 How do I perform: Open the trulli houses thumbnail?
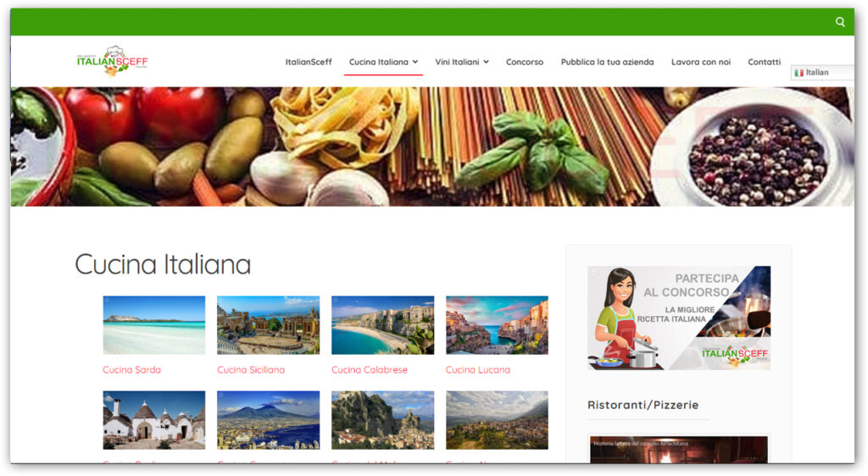(x=154, y=420)
